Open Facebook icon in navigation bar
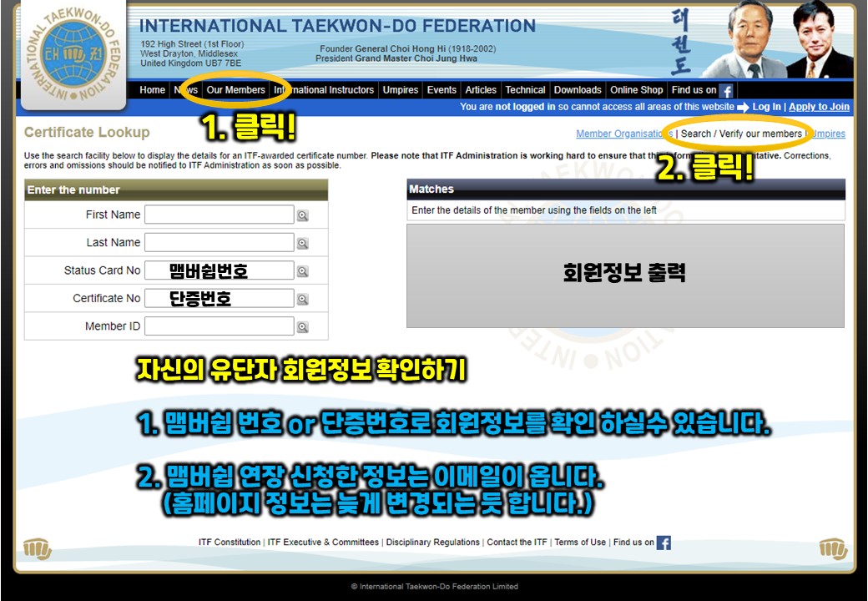Viewport: 868px width, 601px height. point(726,90)
